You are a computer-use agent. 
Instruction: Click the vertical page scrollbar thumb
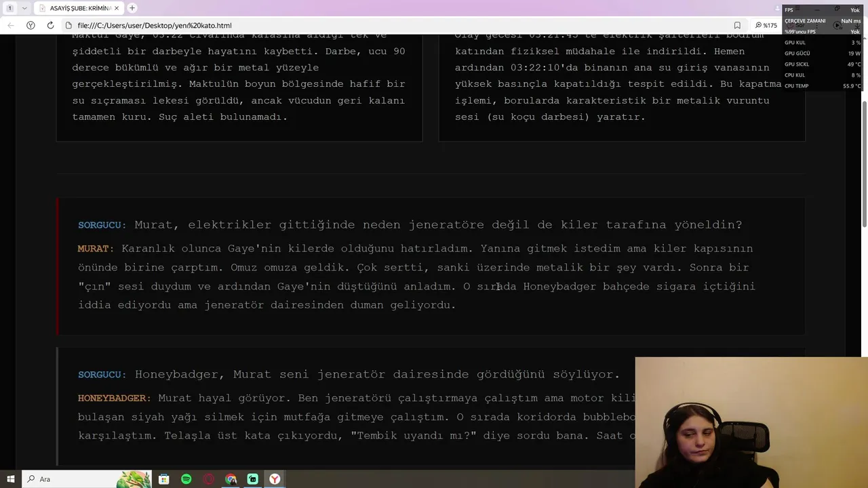864,164
